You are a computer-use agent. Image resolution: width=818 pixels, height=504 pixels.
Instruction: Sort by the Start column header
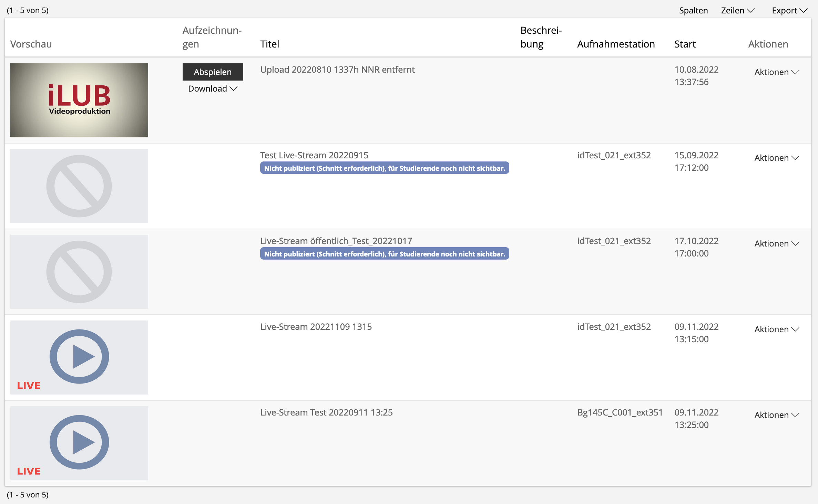[685, 44]
